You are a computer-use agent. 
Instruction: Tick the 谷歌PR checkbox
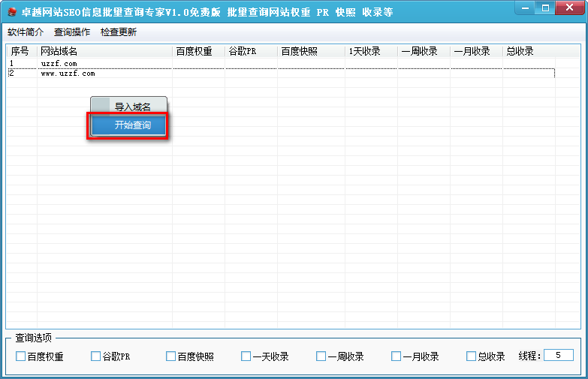tap(95, 356)
